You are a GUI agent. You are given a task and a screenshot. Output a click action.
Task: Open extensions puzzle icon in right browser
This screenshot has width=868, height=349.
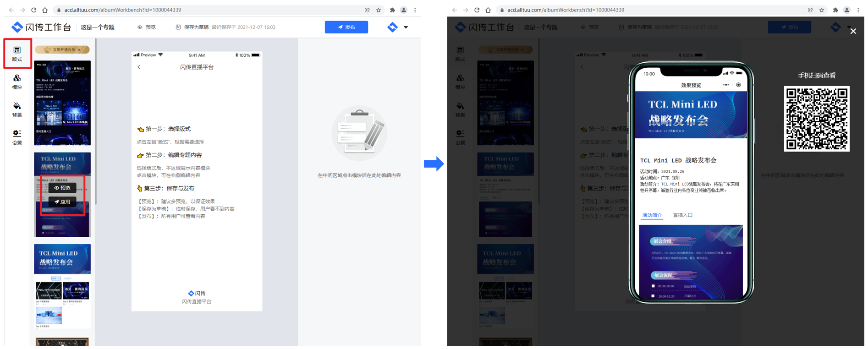[835, 10]
